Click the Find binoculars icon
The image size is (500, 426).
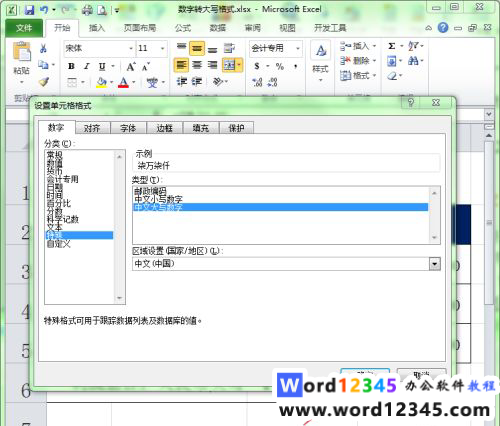tap(413, 61)
